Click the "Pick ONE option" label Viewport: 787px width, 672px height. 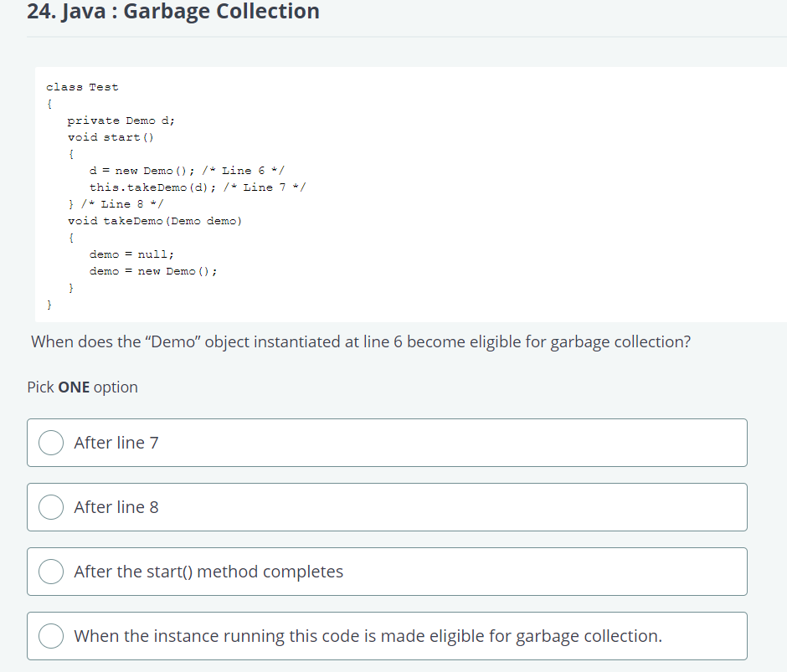82,387
